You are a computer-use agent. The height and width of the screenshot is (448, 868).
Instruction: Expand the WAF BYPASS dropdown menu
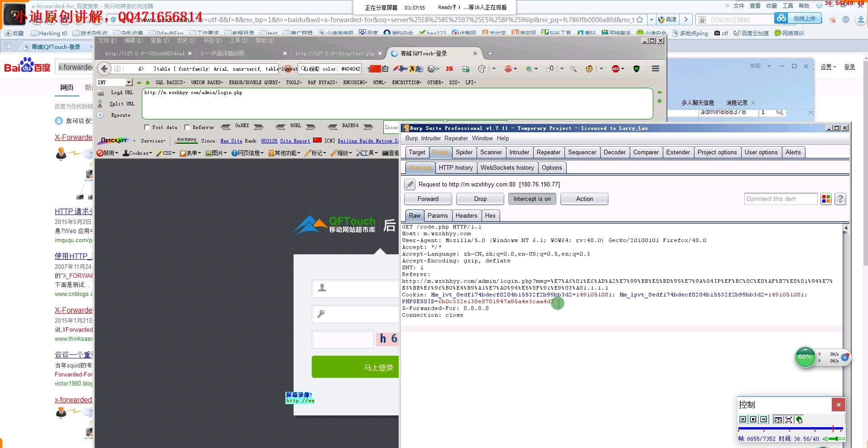pyautogui.click(x=322, y=82)
